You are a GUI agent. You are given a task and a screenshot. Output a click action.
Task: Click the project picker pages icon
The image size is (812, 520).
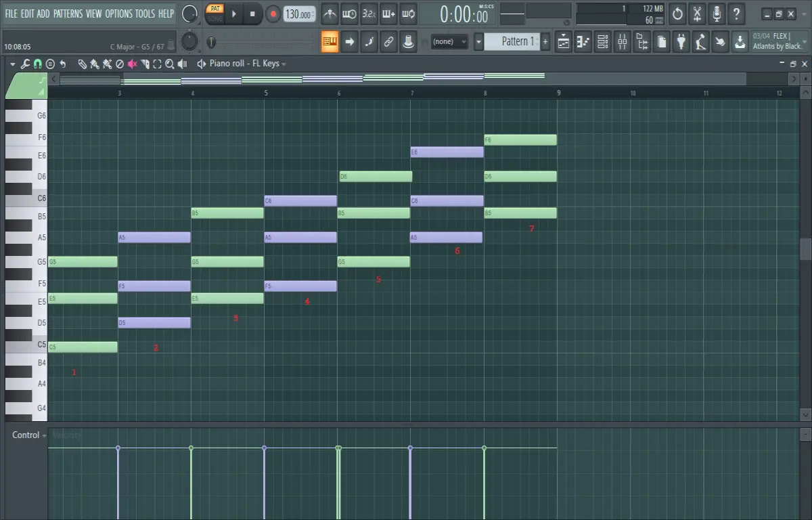(661, 42)
